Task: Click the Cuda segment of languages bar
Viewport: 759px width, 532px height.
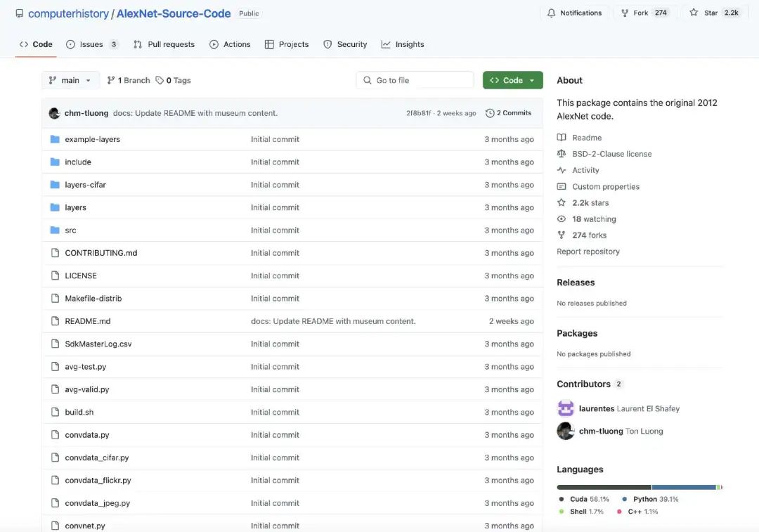Action: click(604, 488)
